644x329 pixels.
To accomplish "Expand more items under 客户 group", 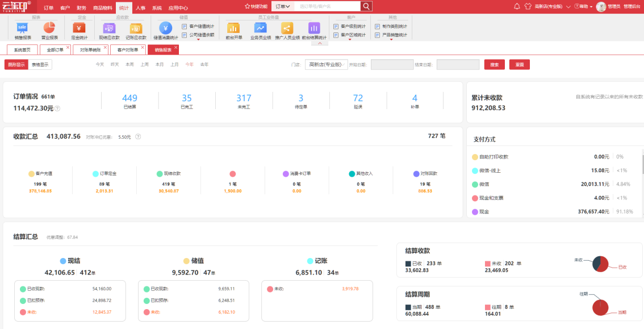I will click(350, 40).
